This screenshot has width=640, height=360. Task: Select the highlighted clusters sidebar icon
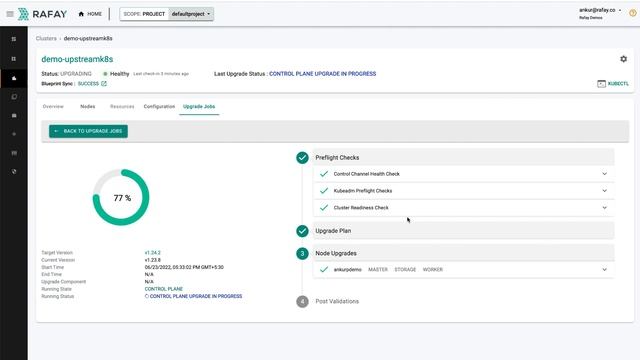(x=14, y=78)
